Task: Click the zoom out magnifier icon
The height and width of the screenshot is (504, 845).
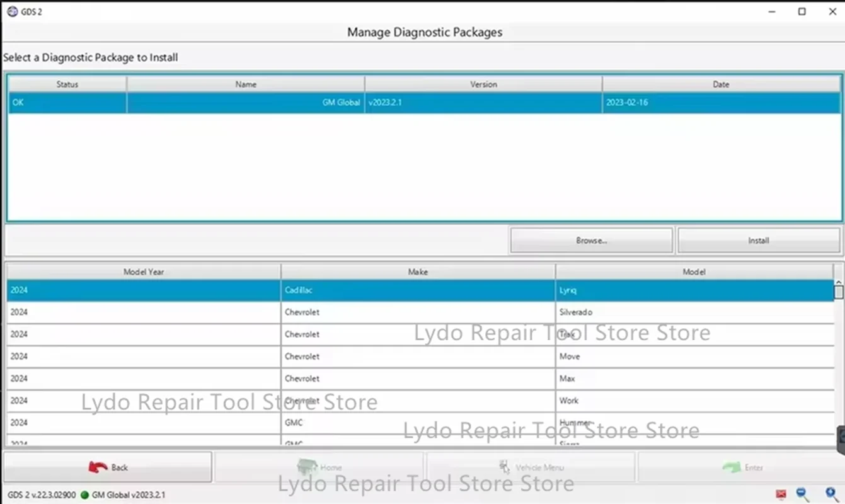Action: pos(801,494)
